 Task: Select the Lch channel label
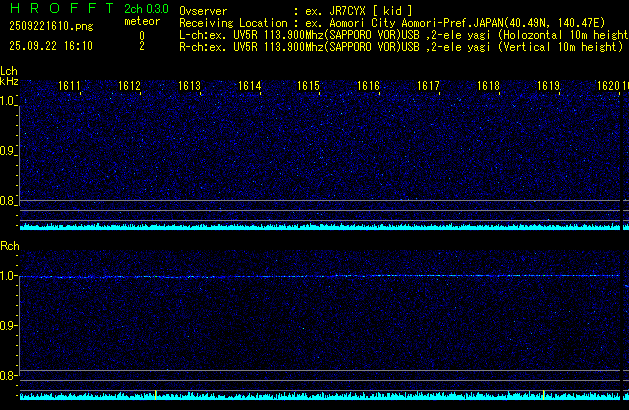click(9, 71)
